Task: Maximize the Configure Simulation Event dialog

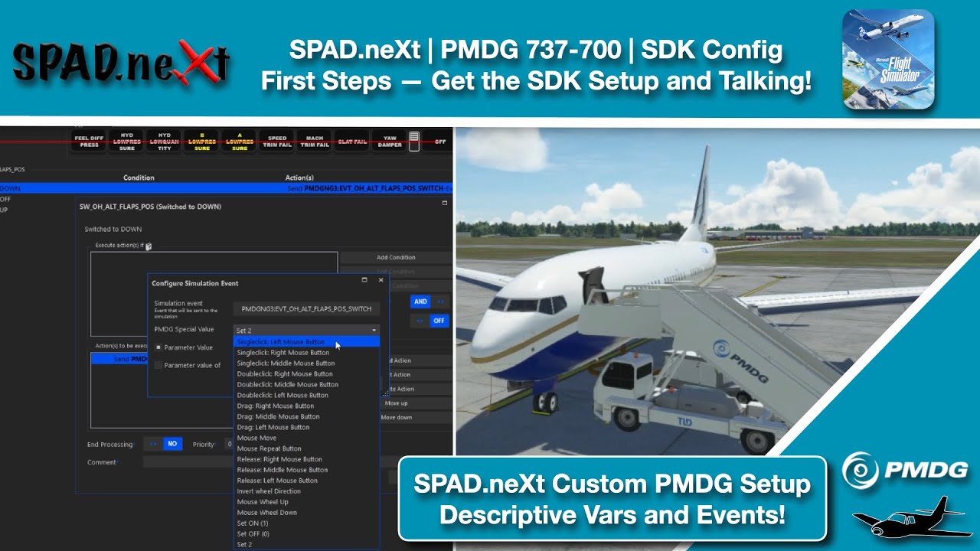Action: [x=364, y=281]
